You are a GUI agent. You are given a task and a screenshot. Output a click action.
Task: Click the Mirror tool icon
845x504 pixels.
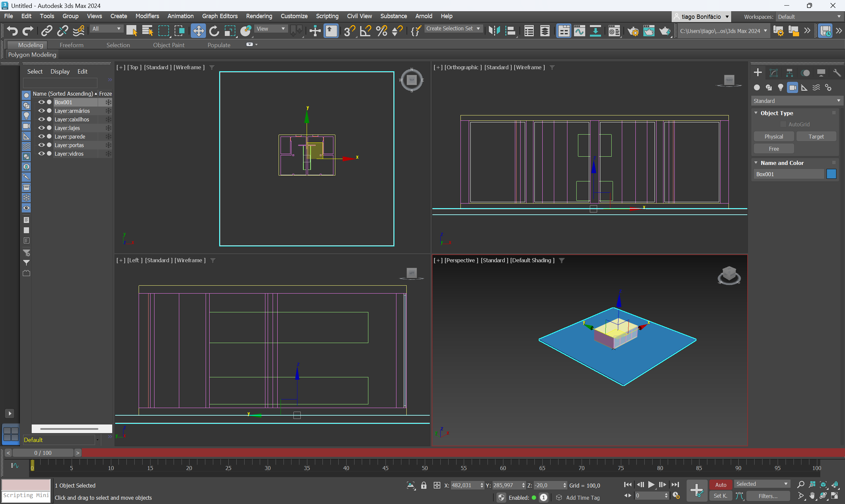tap(494, 31)
